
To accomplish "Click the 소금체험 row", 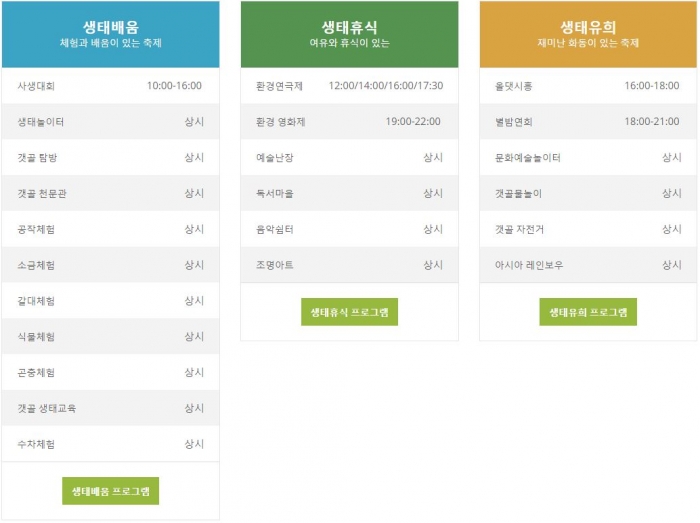I will point(110,265).
